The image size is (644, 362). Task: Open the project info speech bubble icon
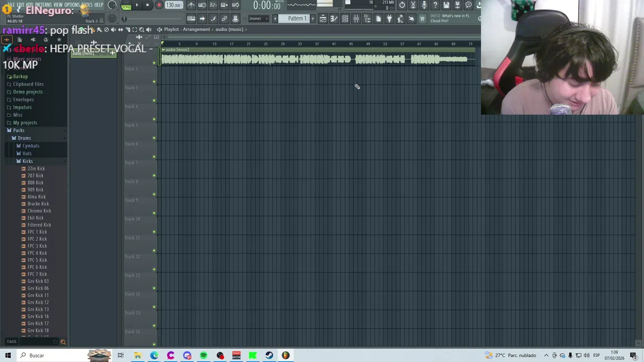point(469,5)
